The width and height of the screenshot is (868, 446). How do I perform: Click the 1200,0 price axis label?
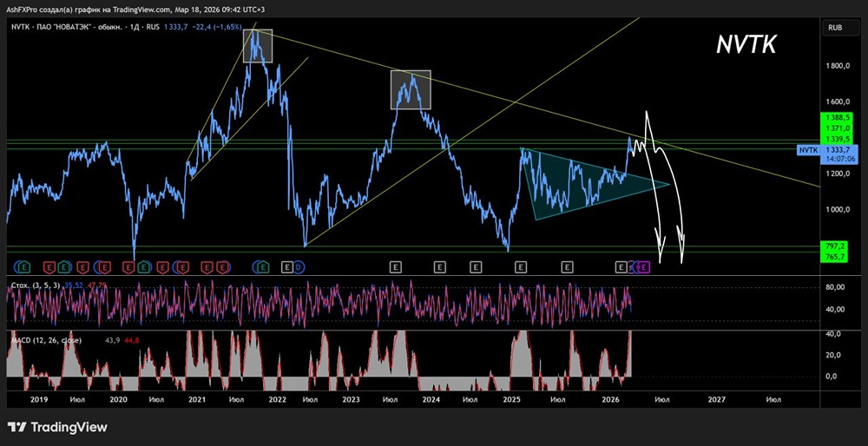838,174
